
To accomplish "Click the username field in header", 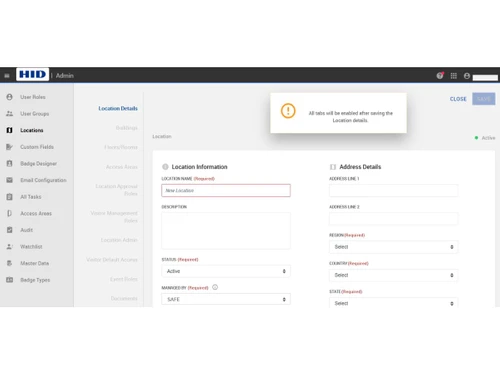I will point(485,77).
